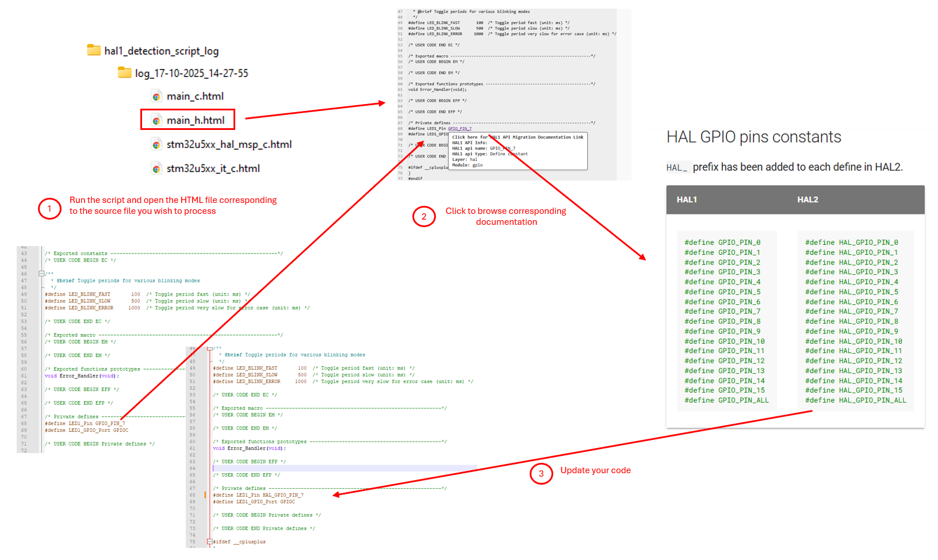Click the Chrome icon beside main_c.html
938x560 pixels.
(x=156, y=97)
